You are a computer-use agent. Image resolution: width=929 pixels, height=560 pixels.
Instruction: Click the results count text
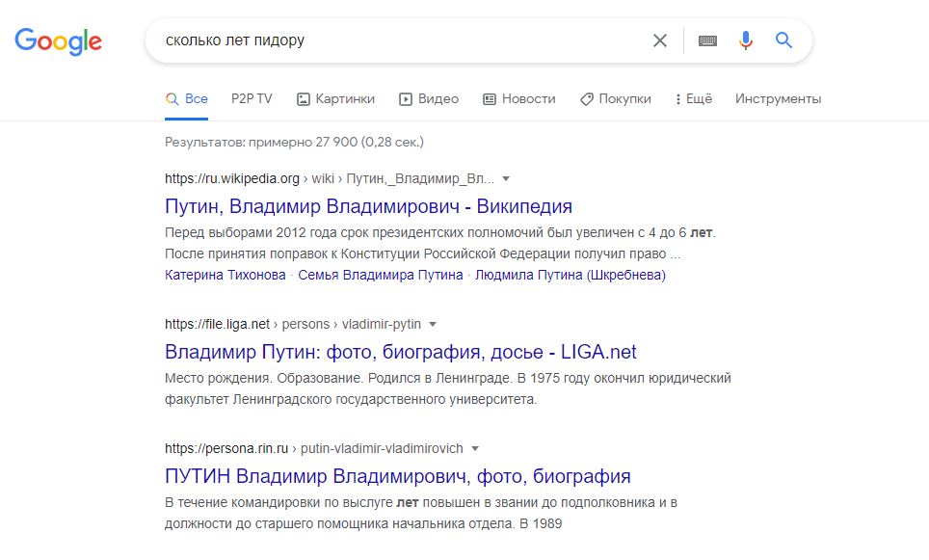(x=295, y=143)
